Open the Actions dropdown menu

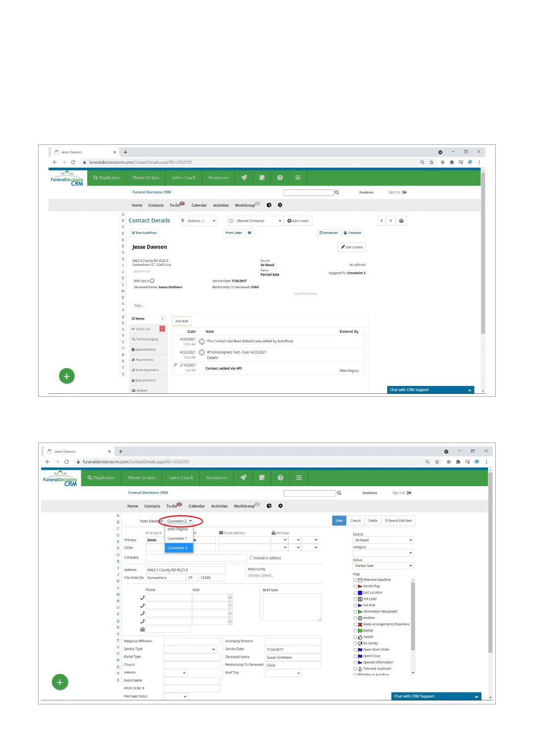point(198,221)
